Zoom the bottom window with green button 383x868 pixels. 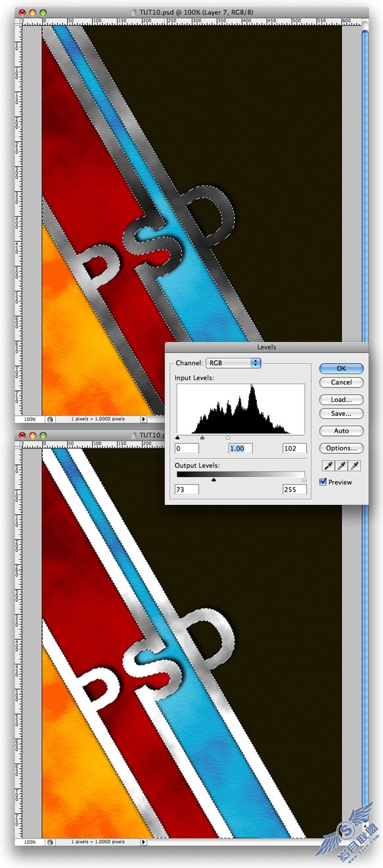click(x=43, y=435)
